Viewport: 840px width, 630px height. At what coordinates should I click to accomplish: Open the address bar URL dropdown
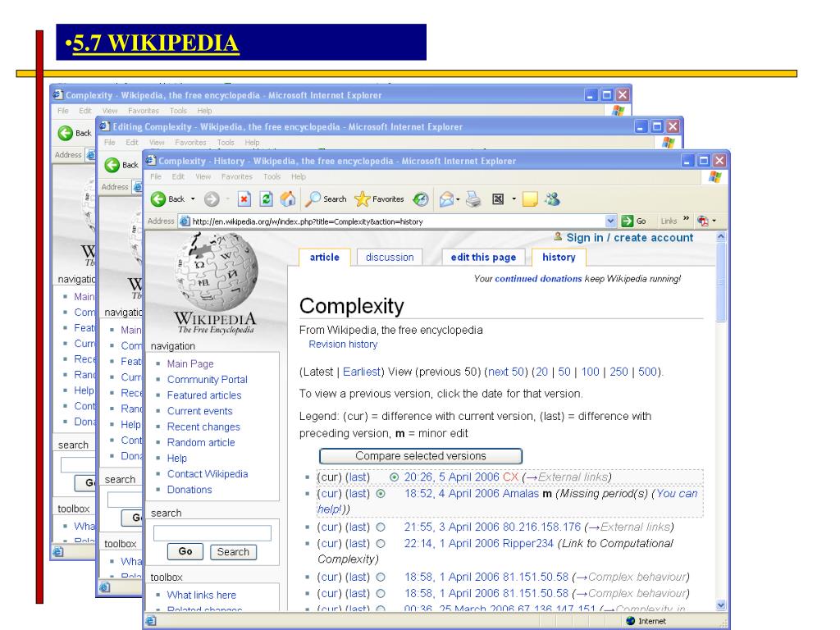click(610, 221)
